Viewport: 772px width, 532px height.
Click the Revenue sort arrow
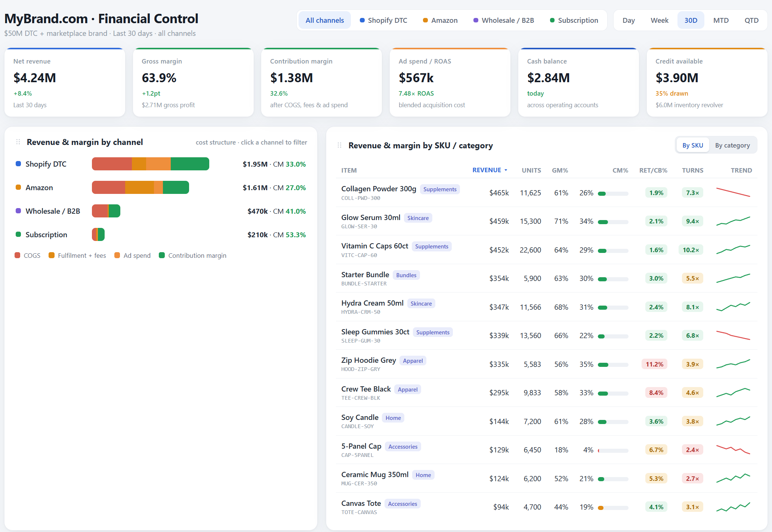[506, 170]
